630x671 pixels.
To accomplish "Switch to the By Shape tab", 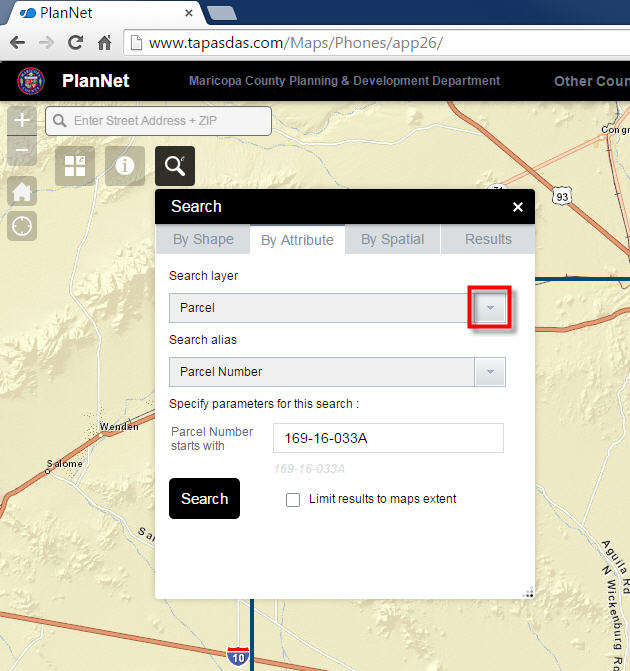I will pyautogui.click(x=203, y=239).
